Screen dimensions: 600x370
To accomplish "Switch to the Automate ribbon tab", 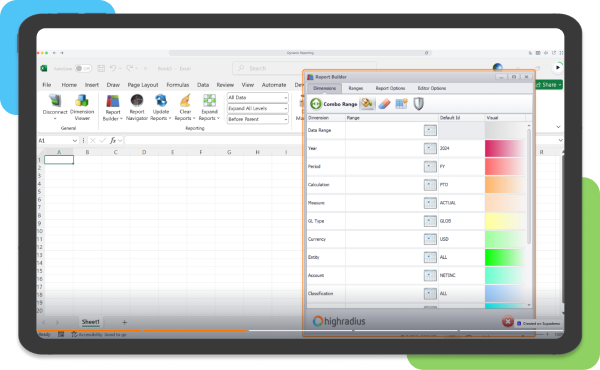I will pyautogui.click(x=274, y=85).
